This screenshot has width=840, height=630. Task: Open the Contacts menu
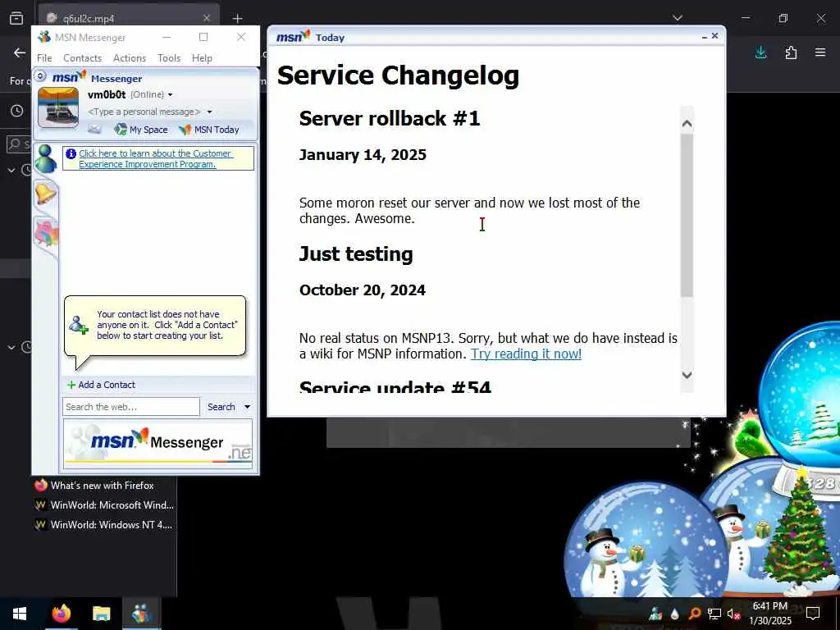pyautogui.click(x=83, y=58)
